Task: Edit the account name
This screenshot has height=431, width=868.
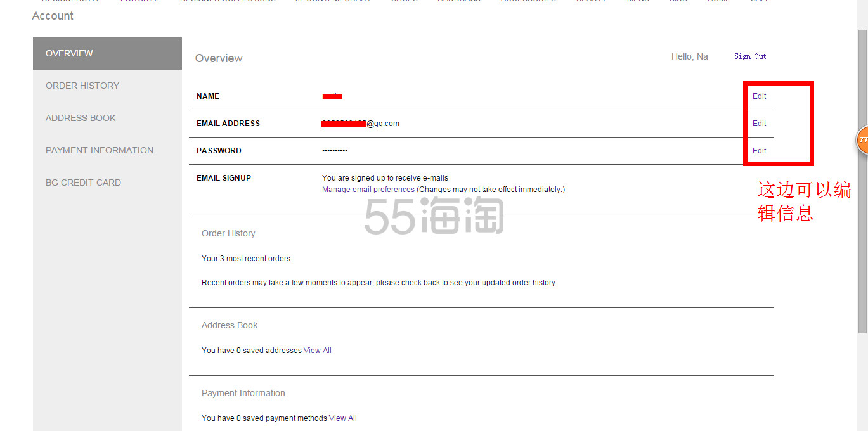Action: 759,96
